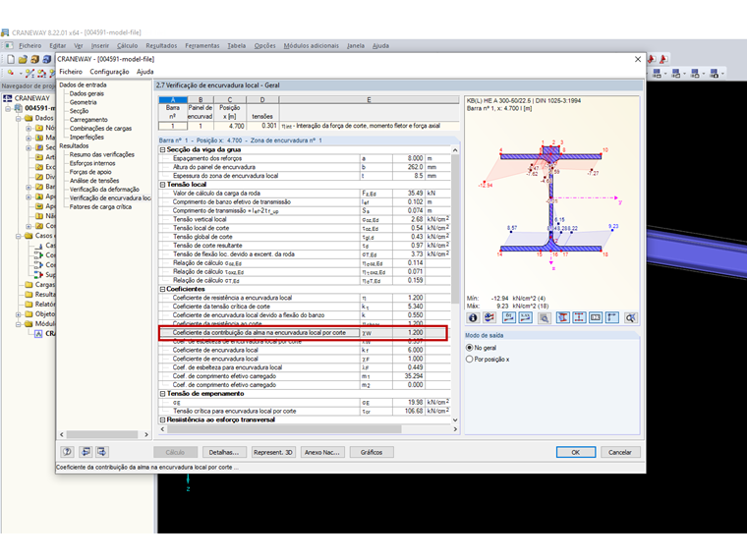Image resolution: width=747 pixels, height=560 pixels.
Task: Open the Resultados menu in main window
Action: pyautogui.click(x=161, y=46)
